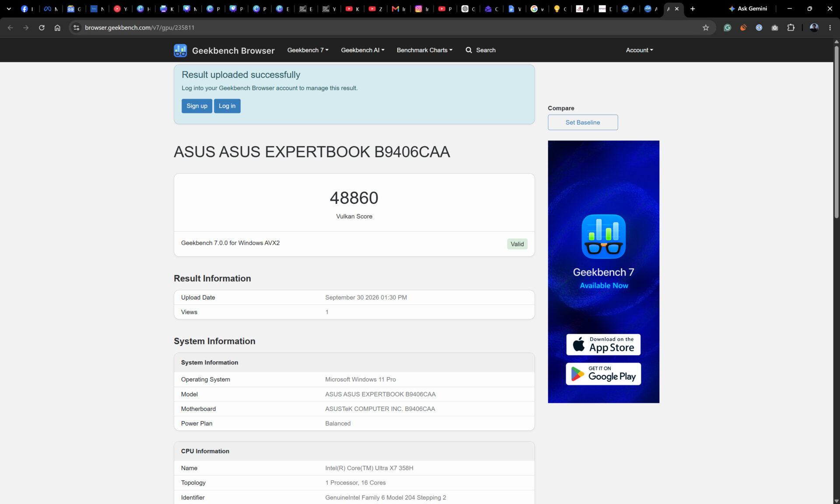Click the Grammarly extension icon
The height and width of the screenshot is (504, 840).
pos(728,28)
